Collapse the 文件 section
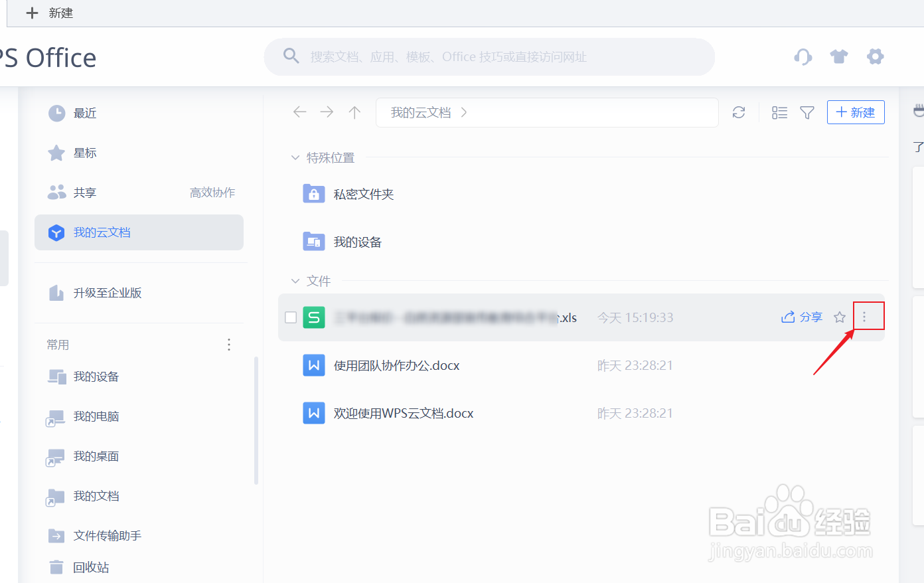Viewport: 924px width, 583px height. [x=295, y=280]
